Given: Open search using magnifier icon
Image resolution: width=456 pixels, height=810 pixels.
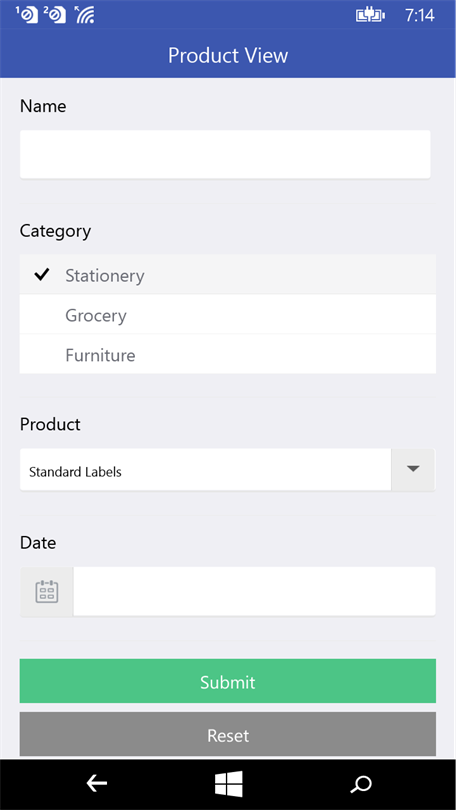Looking at the screenshot, I should coord(360,784).
